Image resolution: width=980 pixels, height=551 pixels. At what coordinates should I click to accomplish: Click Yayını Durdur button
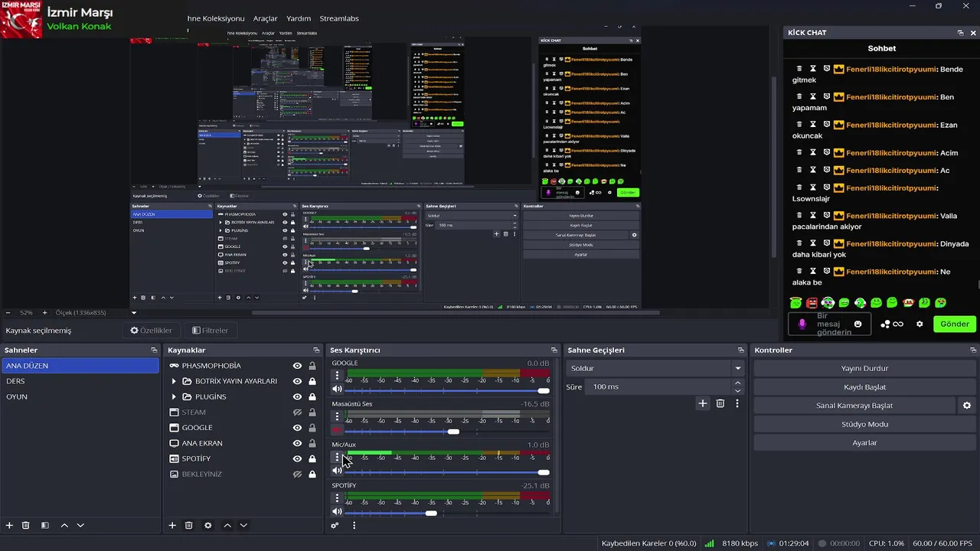[x=864, y=368]
